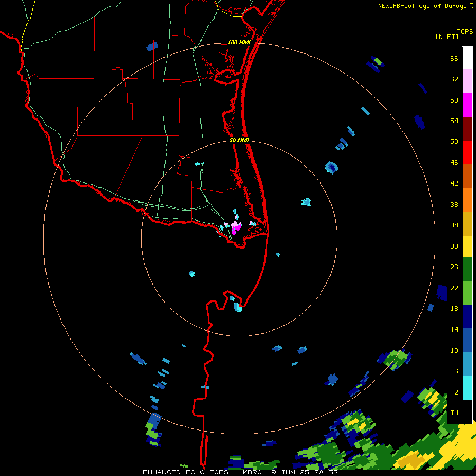Click the TH legend label
Viewport: 476px width, 476px height.
[x=454, y=413]
